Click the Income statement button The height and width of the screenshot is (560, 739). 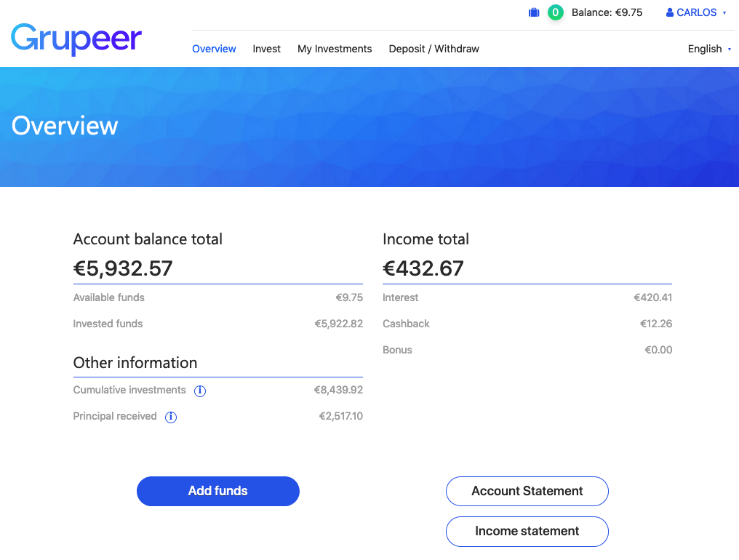(527, 531)
